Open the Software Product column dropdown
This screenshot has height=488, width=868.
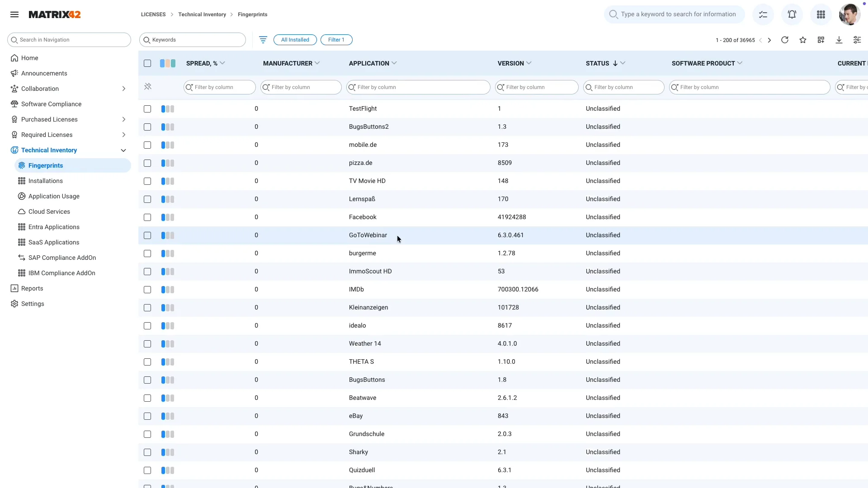pyautogui.click(x=740, y=63)
